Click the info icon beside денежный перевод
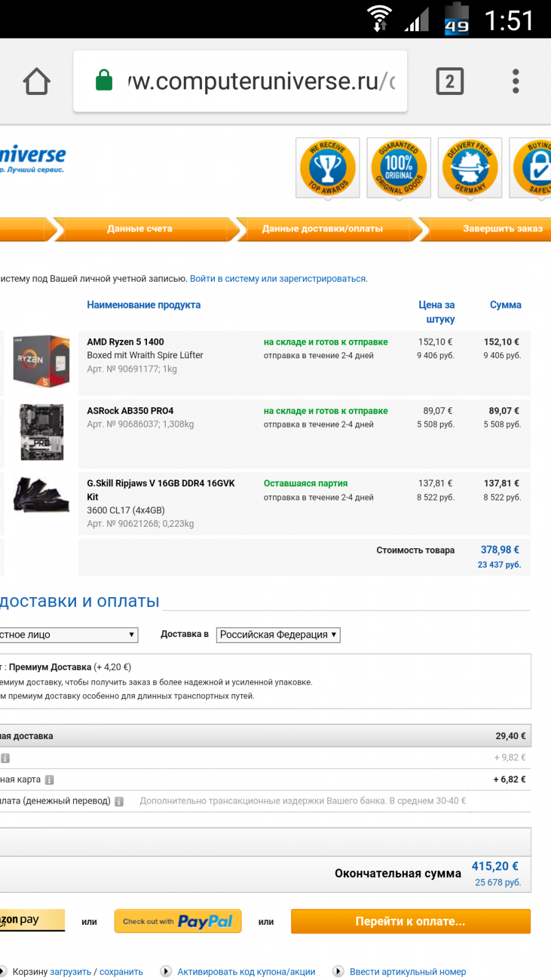 (x=119, y=801)
